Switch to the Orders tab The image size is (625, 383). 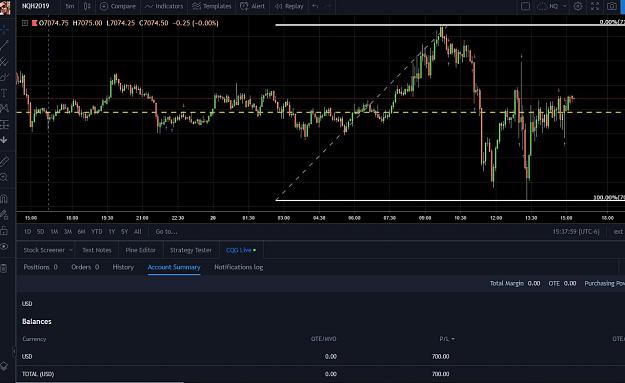(85, 267)
